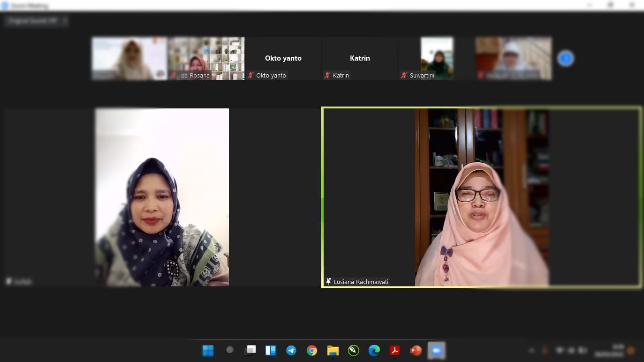Click Suwartini's muted microphone icon
Image resolution: width=644 pixels, height=362 pixels.
(404, 75)
